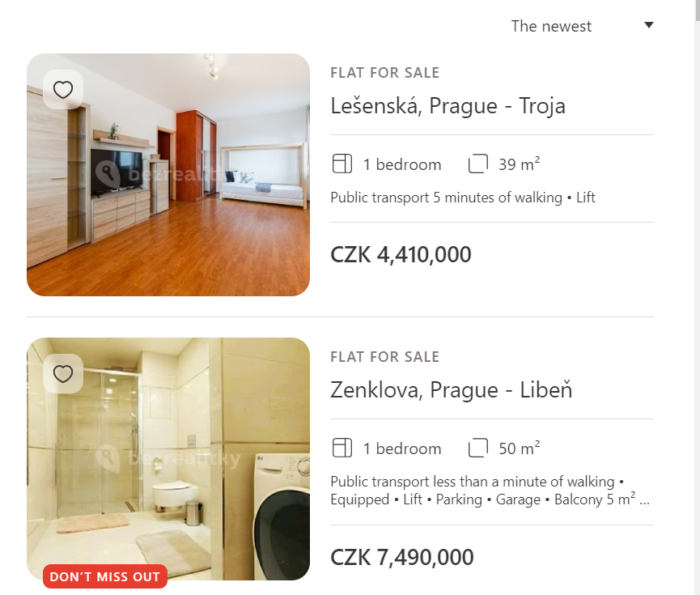Click area square icon beside 39 m²

(x=477, y=164)
